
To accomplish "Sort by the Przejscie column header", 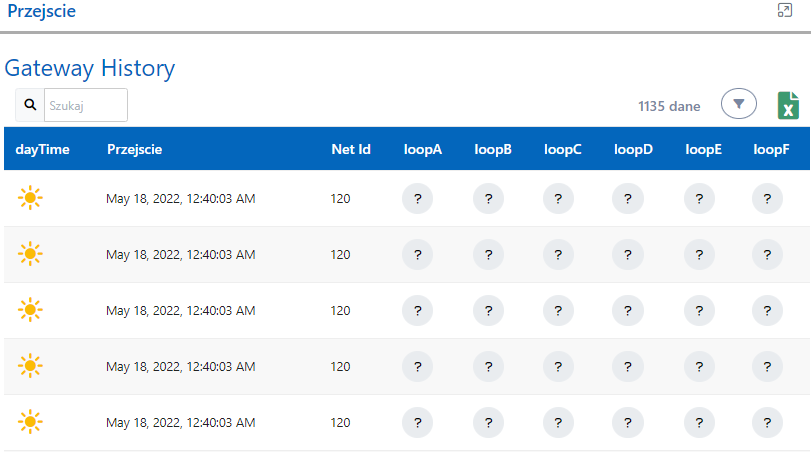I will tap(134, 150).
